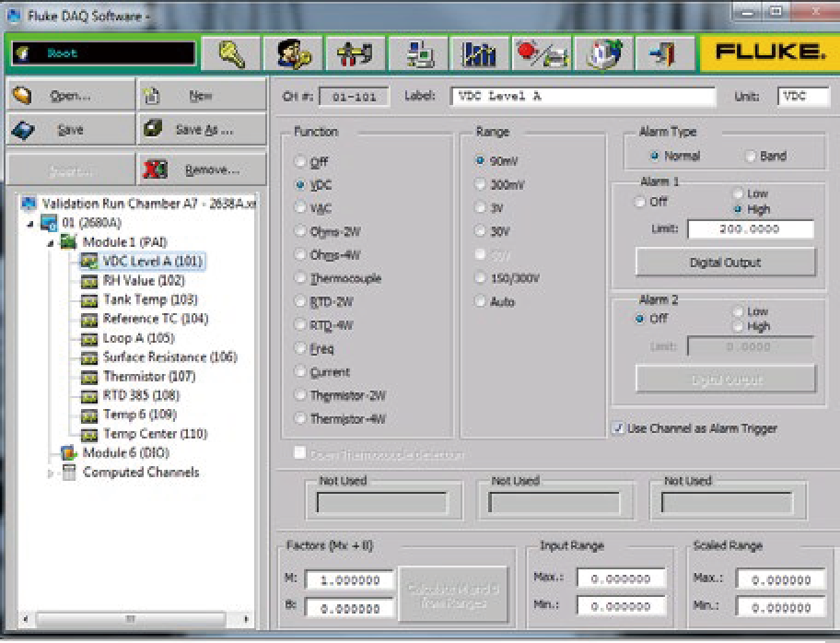Click the scrollbar right arrow in tree panel
840x643 pixels.
pos(246,619)
